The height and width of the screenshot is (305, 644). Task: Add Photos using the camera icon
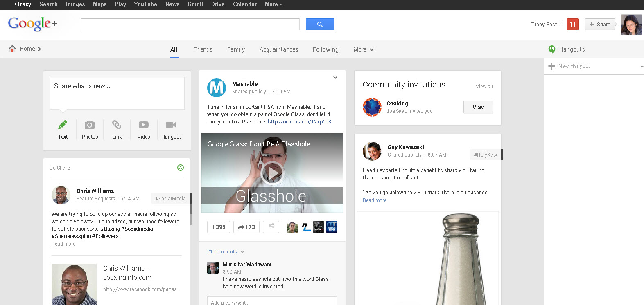point(90,125)
